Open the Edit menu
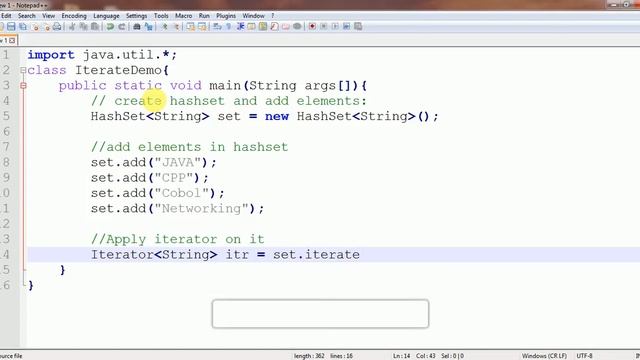The width and height of the screenshot is (640, 360). (6, 16)
